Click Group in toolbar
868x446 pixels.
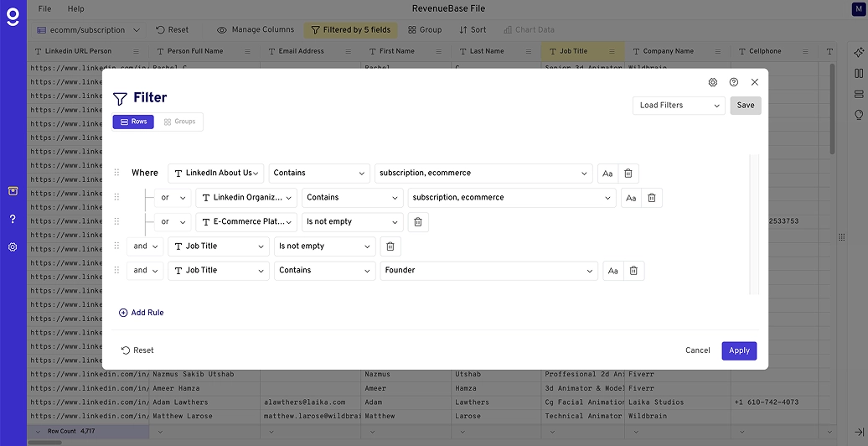tap(425, 30)
